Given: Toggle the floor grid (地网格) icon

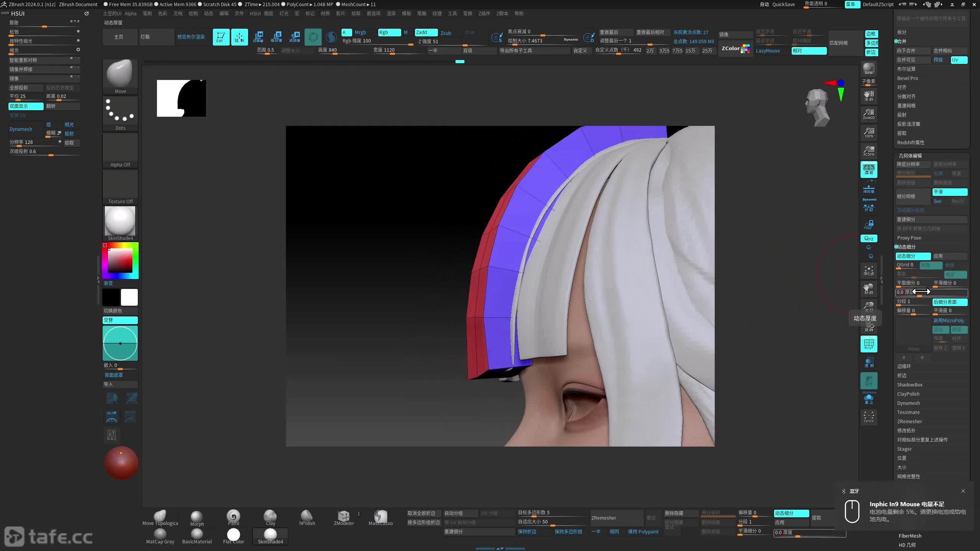Looking at the screenshot, I should tap(869, 188).
